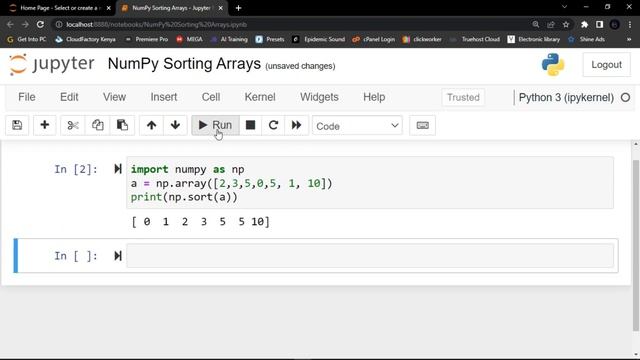Open the Cell menu
This screenshot has height=360, width=640.
tap(211, 97)
